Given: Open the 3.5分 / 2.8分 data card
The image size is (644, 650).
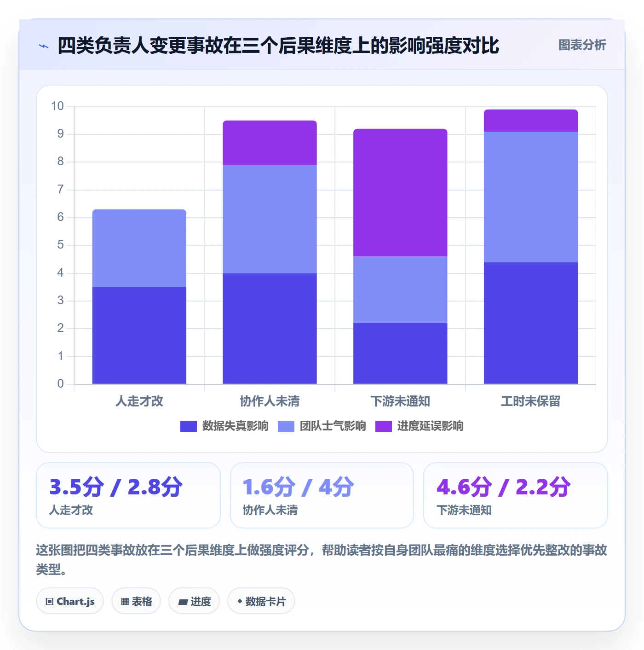Looking at the screenshot, I should 128,495.
